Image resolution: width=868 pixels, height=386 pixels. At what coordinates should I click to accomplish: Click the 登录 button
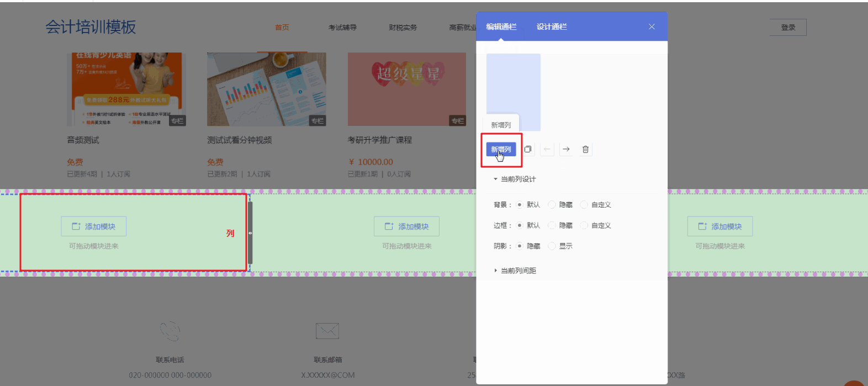click(x=788, y=28)
